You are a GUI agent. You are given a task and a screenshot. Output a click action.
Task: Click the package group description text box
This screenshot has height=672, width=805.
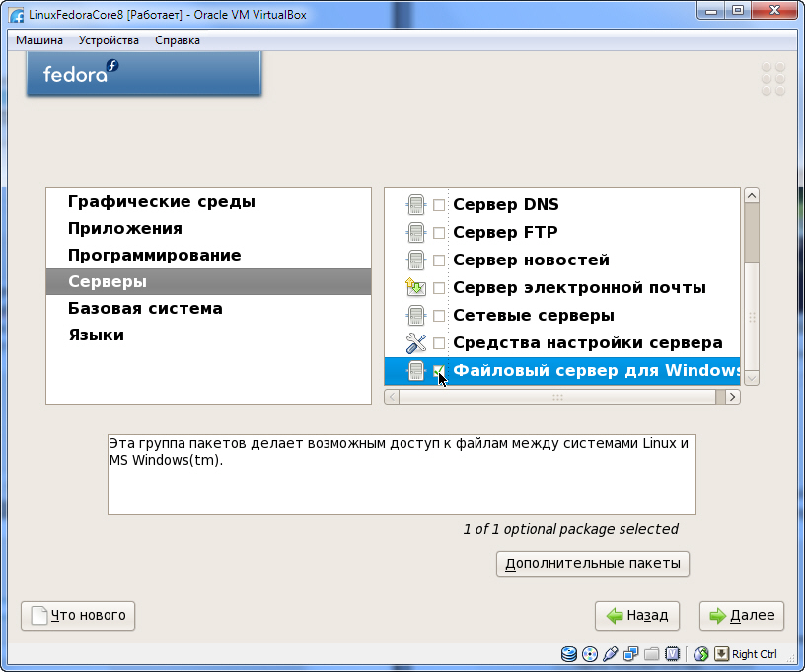pos(402,475)
